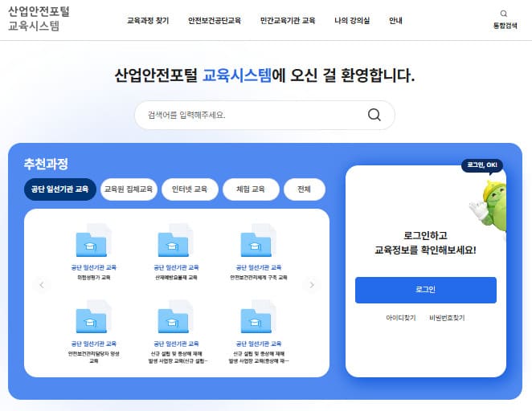Open the folder icon for 위험성평가 교육
The width and height of the screenshot is (532, 411).
(93, 241)
